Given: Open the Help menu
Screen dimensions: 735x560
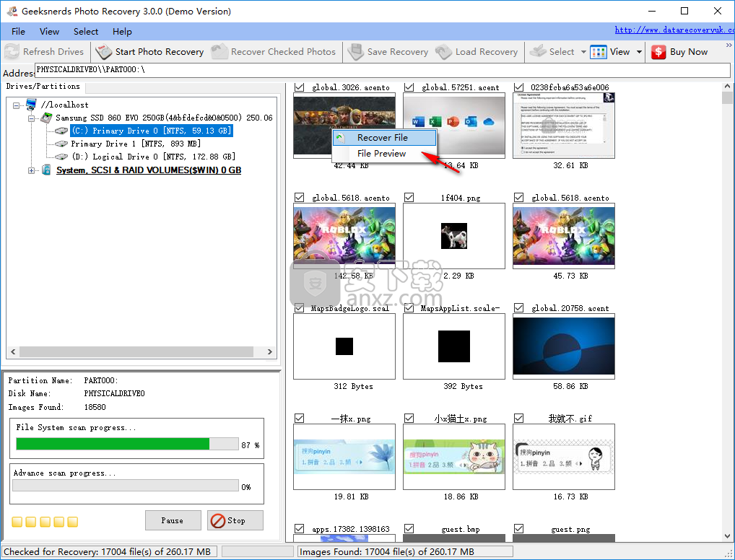Looking at the screenshot, I should pos(122,32).
